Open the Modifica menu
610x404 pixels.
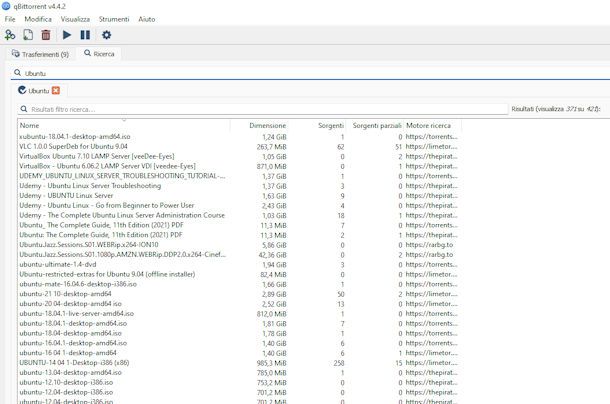click(38, 19)
